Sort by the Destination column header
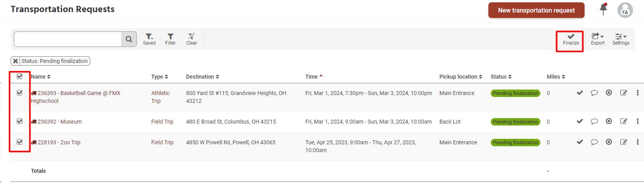 pos(202,77)
